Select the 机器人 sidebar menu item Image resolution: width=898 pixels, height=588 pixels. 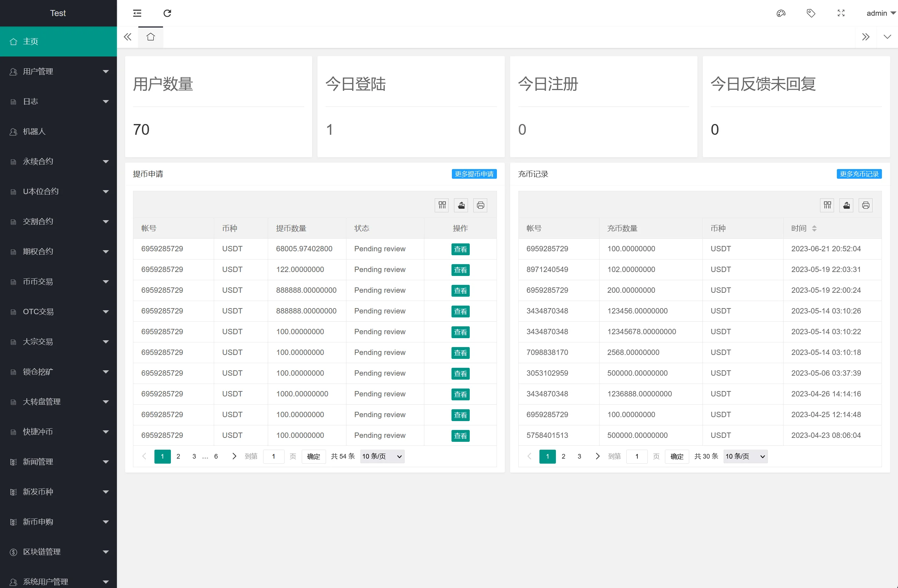[34, 131]
